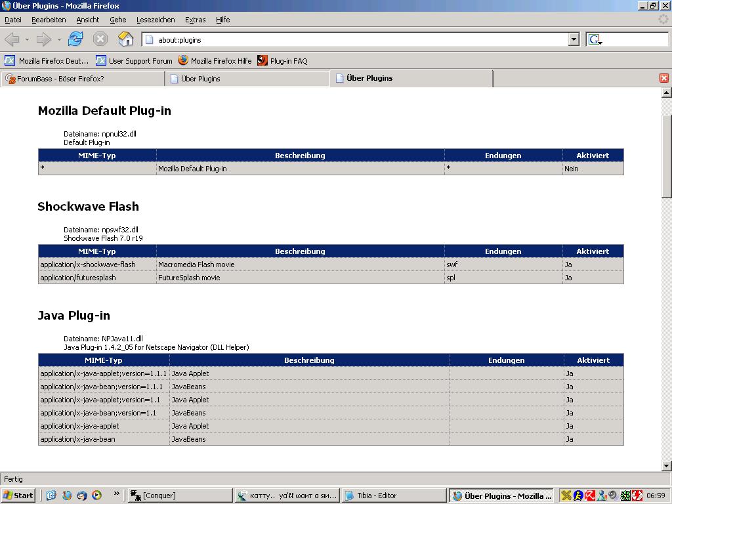
Task: Click the taskbar clock 06:59
Action: pos(656,496)
